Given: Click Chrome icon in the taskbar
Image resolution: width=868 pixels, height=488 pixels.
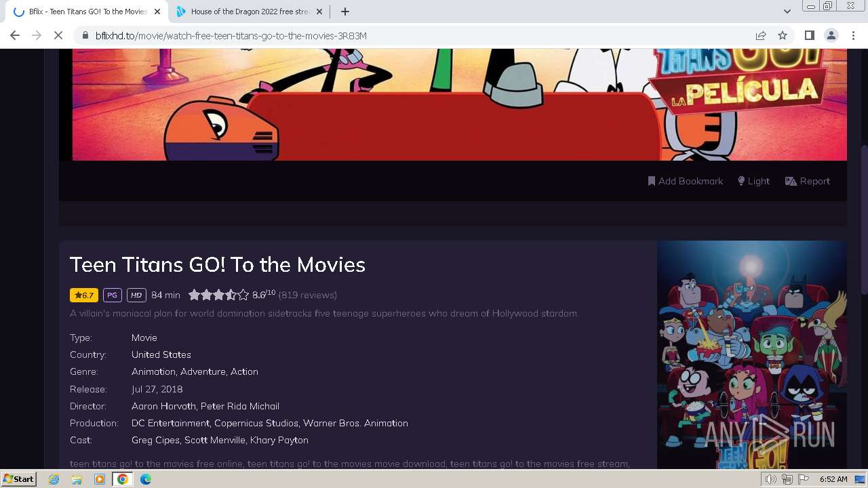Looking at the screenshot, I should [x=123, y=479].
